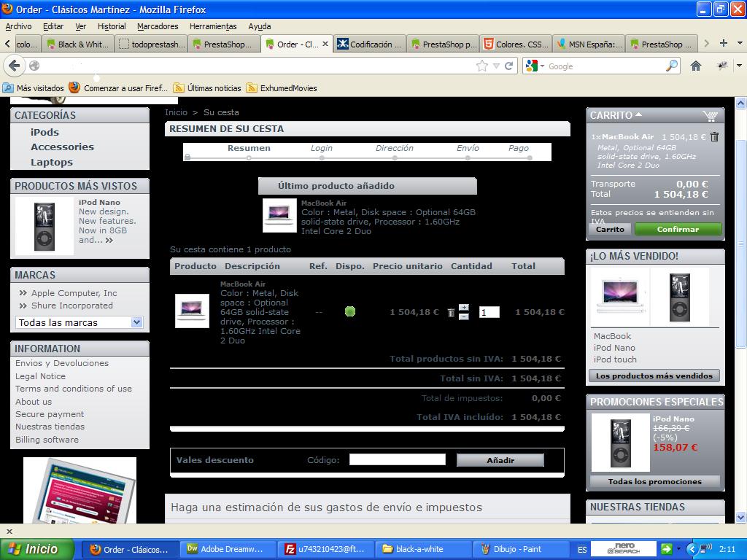Open the addon toolbar icon dropdown
The height and width of the screenshot is (560, 747).
click(740, 66)
